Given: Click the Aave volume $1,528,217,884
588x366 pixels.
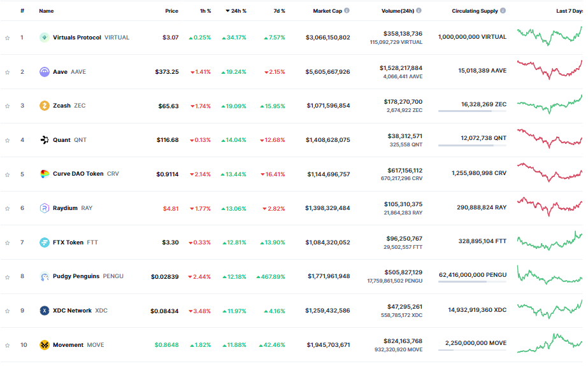Looking at the screenshot, I should pyautogui.click(x=401, y=68).
